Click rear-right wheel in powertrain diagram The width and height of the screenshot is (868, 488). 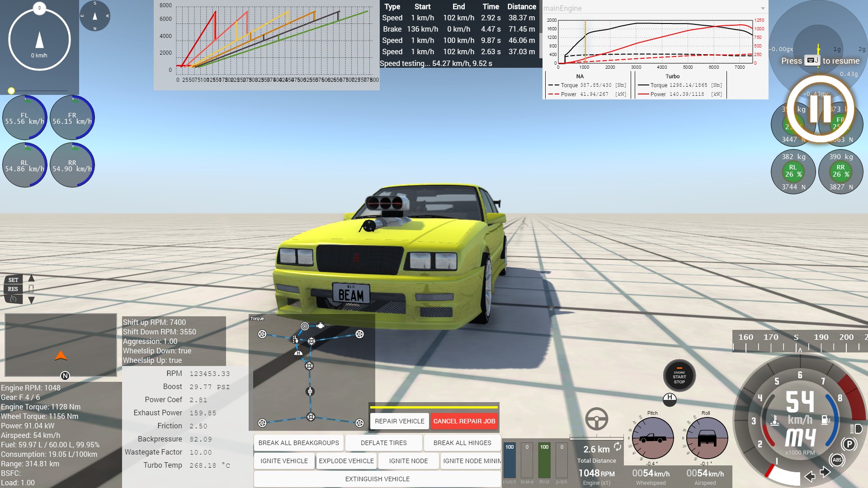click(x=359, y=423)
